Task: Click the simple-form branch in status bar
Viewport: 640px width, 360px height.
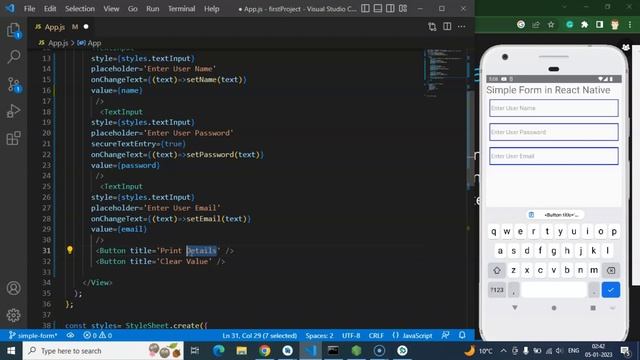Action: point(33,336)
